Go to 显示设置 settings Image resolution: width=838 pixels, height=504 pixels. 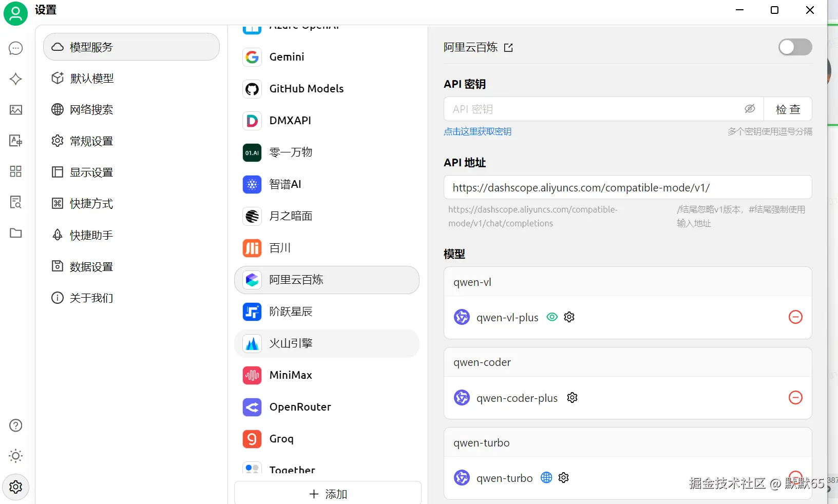pos(131,172)
